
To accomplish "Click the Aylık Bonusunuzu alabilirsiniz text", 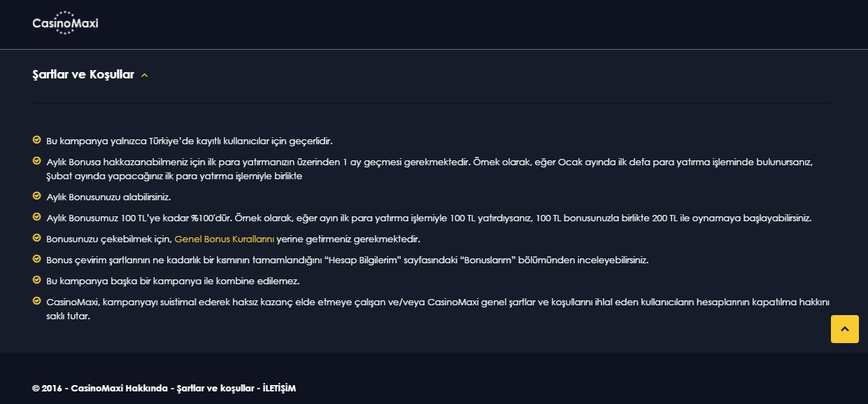I will tap(108, 197).
